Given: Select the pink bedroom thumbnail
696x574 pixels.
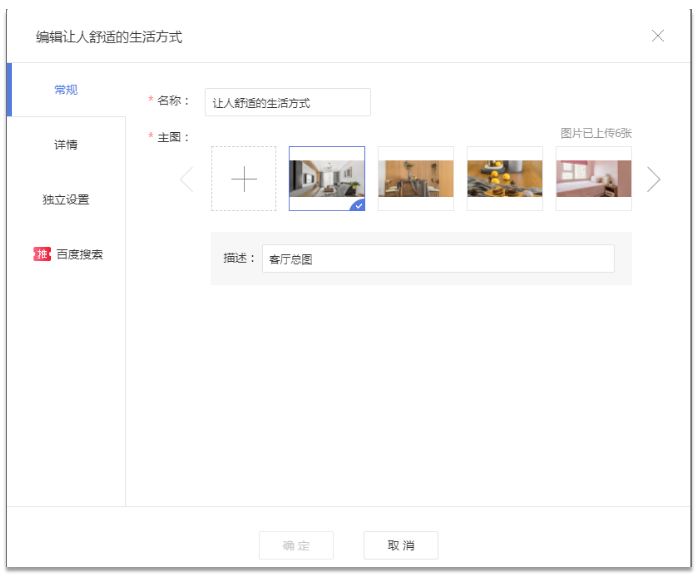Looking at the screenshot, I should (x=594, y=178).
